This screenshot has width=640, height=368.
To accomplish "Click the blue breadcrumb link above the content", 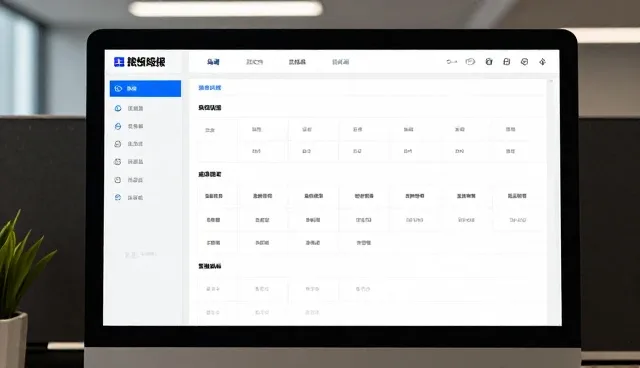I will 210,88.
